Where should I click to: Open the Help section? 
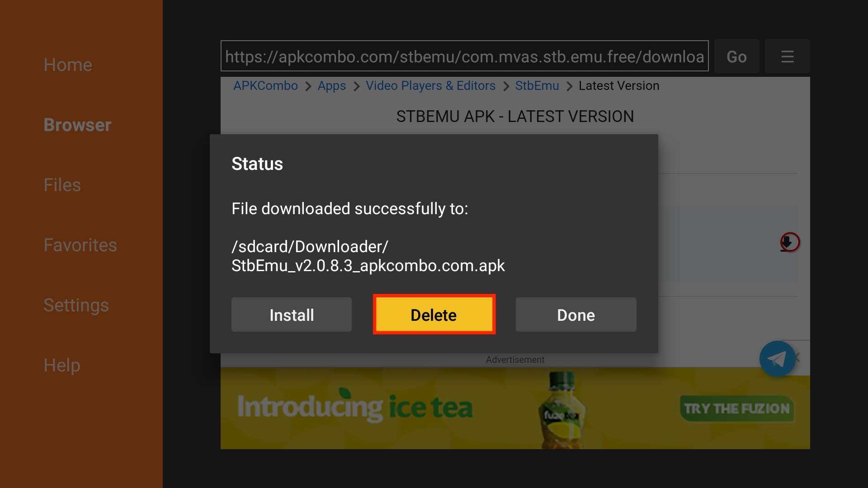(61, 365)
